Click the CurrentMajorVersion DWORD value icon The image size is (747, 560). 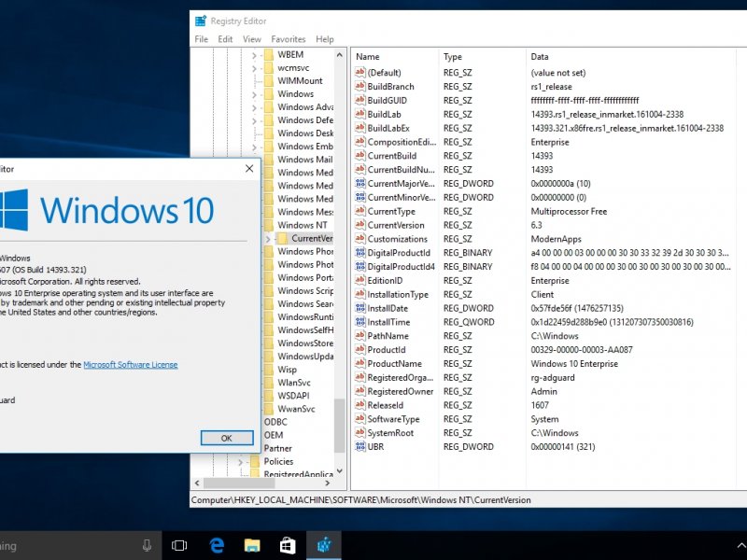tap(359, 183)
